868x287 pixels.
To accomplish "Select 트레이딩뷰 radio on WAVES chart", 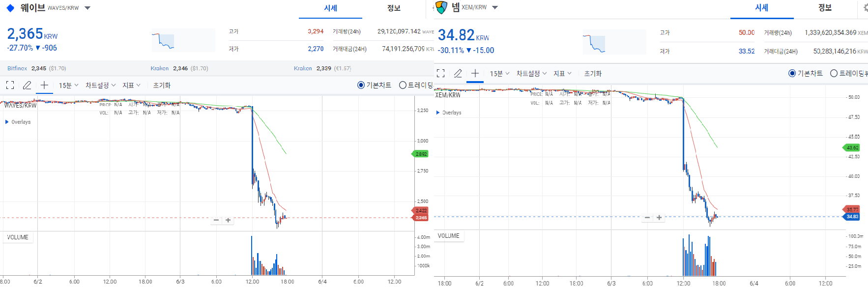I will 416,85.
